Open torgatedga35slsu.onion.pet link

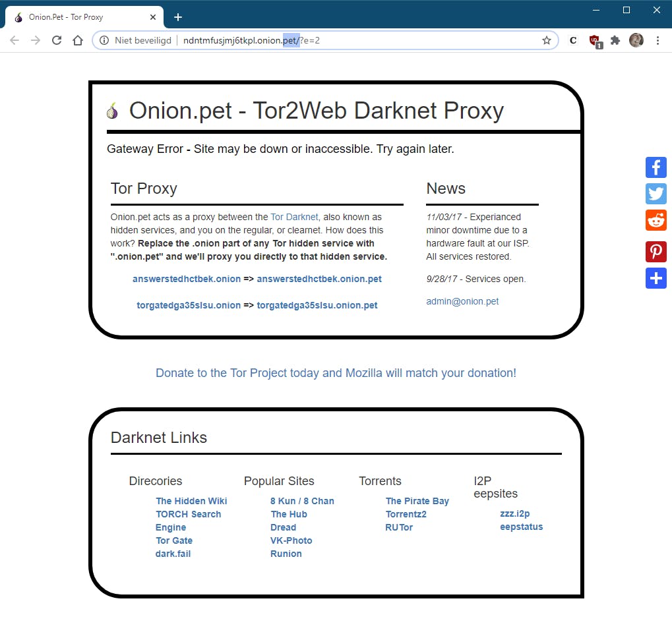click(317, 305)
